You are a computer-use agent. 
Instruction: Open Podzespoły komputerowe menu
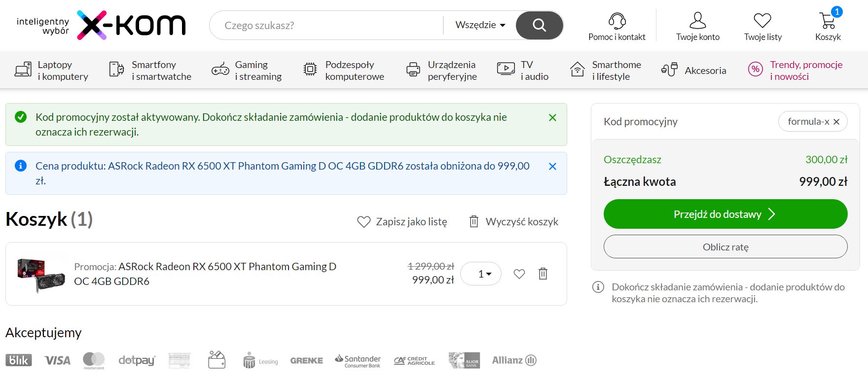(x=344, y=70)
